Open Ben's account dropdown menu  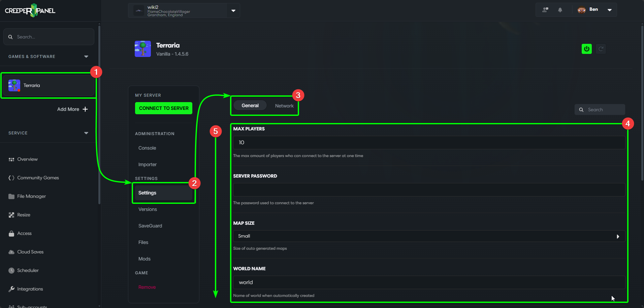610,10
